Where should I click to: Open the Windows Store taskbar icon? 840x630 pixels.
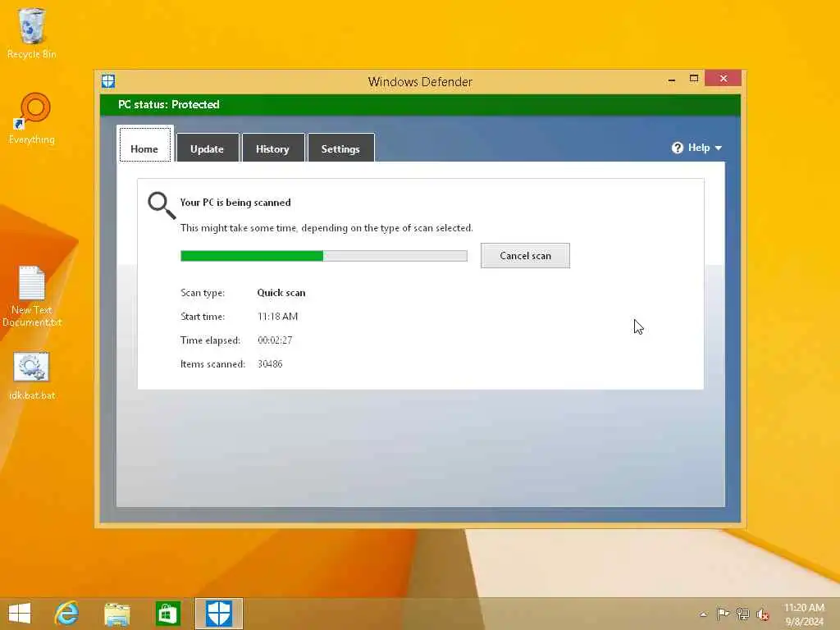point(167,614)
